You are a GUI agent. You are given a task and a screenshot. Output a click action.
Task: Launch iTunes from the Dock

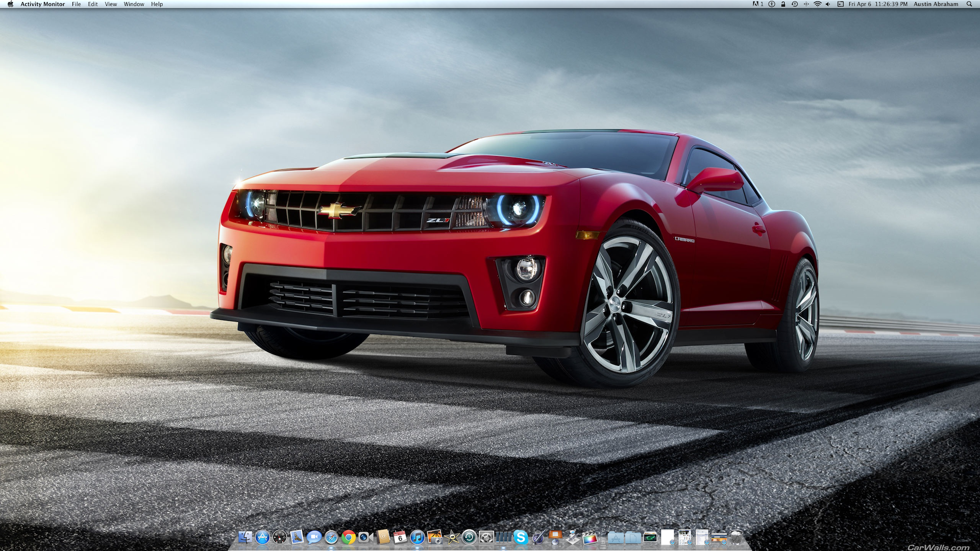(418, 537)
